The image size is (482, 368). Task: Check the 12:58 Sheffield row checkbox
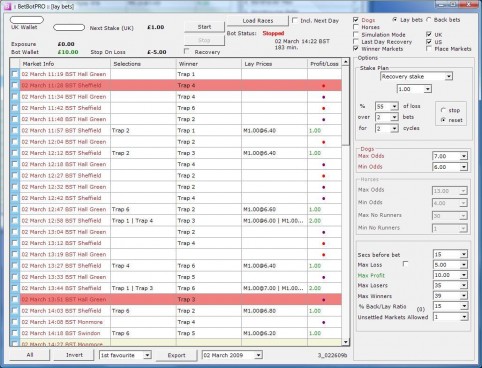[x=14, y=220]
